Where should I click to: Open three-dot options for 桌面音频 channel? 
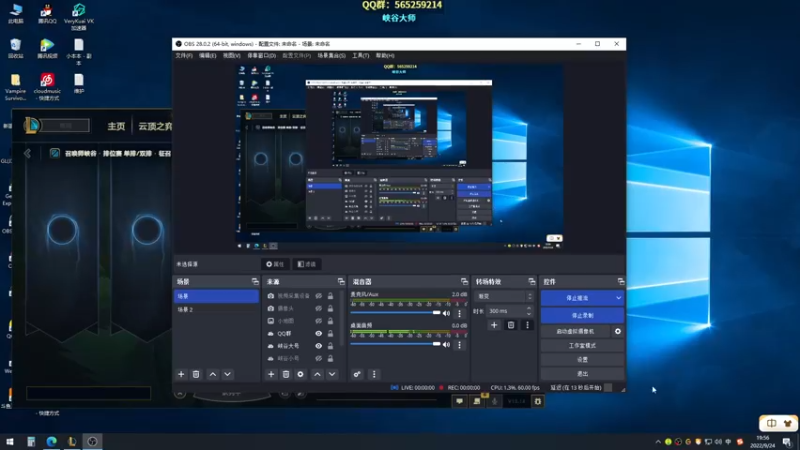pos(459,345)
